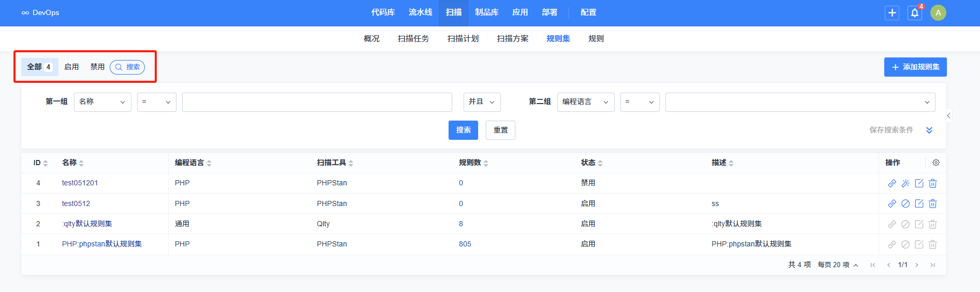Open table column settings gear

point(936,163)
